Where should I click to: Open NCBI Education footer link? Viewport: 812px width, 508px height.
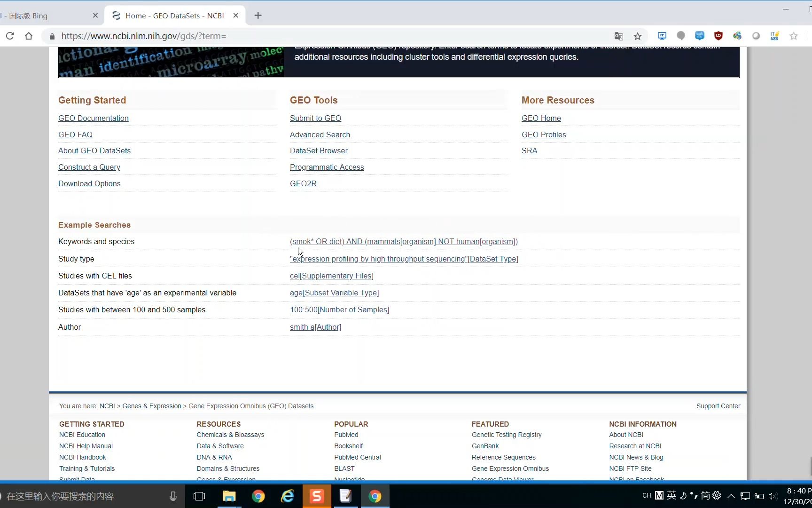pyautogui.click(x=82, y=435)
